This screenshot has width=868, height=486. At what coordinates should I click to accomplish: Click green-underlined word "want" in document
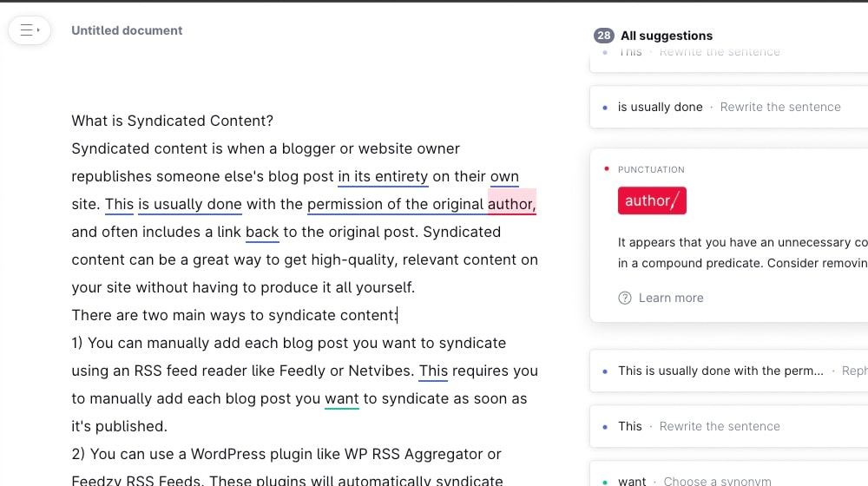(341, 398)
